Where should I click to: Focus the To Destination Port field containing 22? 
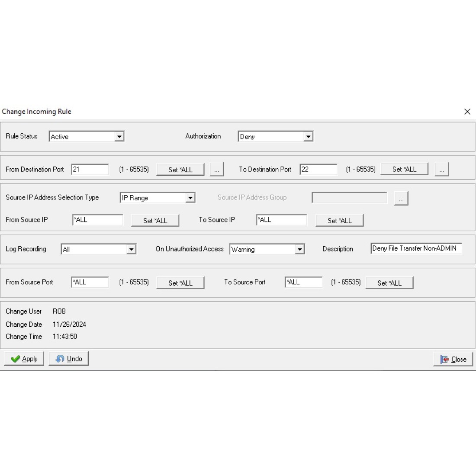(x=318, y=169)
